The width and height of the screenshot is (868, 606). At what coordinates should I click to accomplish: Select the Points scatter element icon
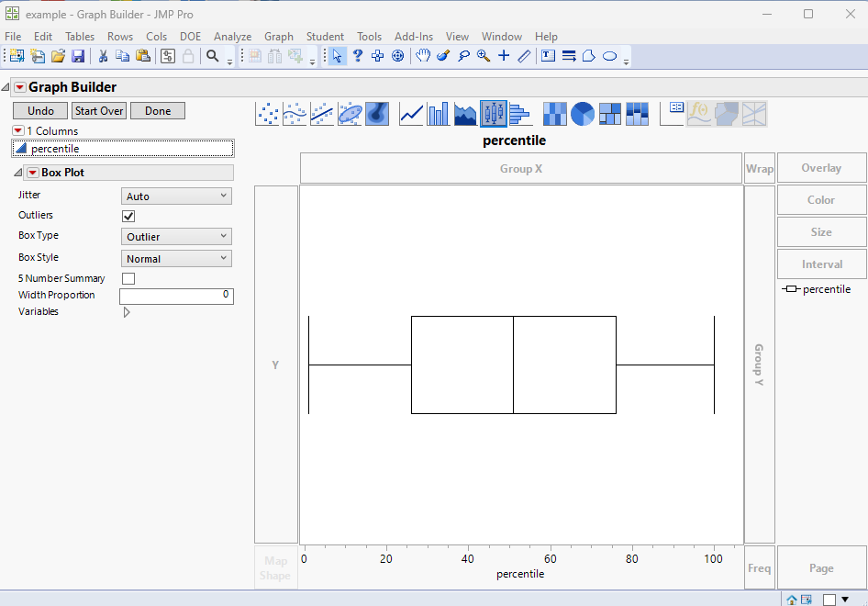(267, 114)
